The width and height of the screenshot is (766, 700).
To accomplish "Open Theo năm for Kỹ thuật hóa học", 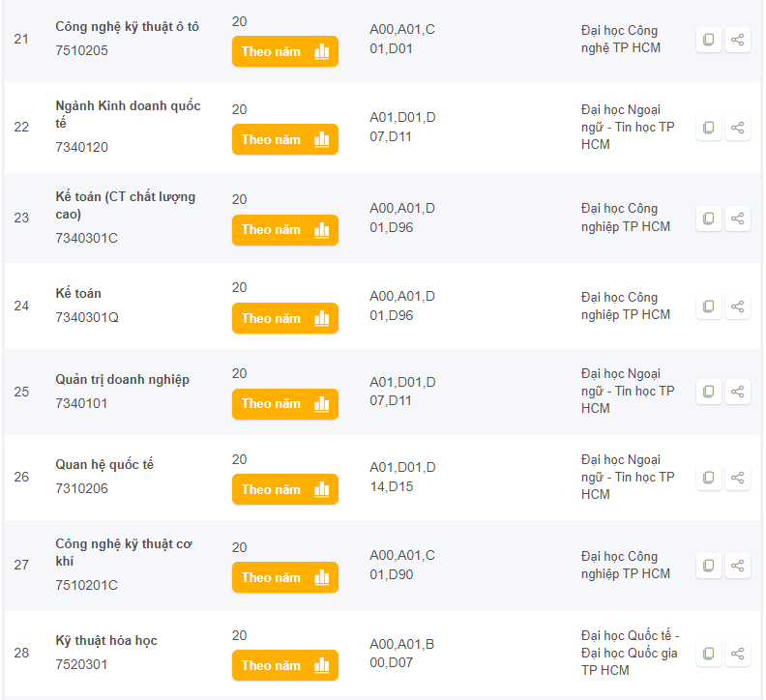I will point(285,665).
